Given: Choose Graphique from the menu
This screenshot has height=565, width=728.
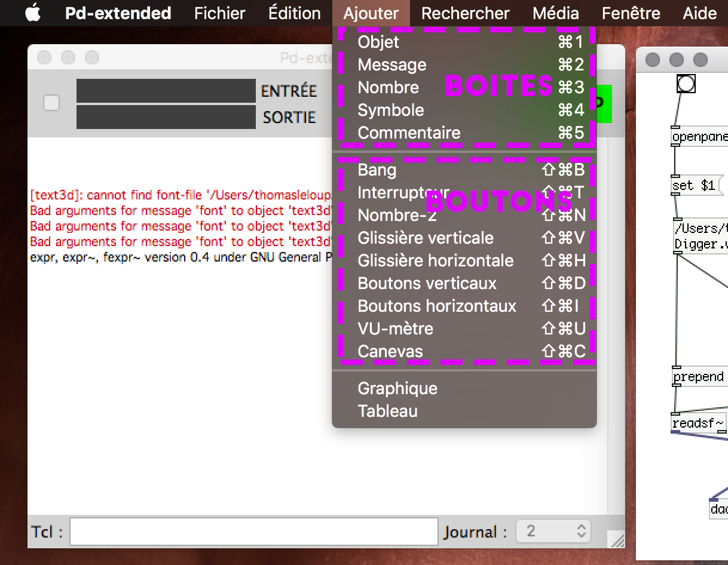Looking at the screenshot, I should [x=397, y=389].
